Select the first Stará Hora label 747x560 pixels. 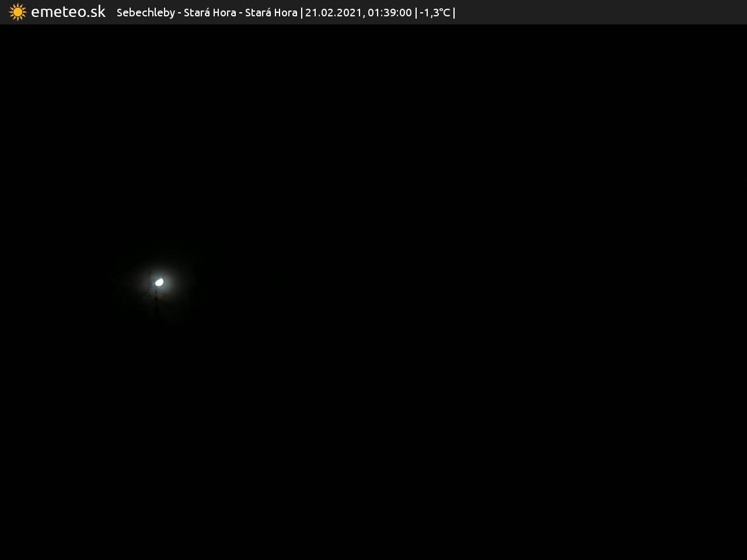click(210, 12)
